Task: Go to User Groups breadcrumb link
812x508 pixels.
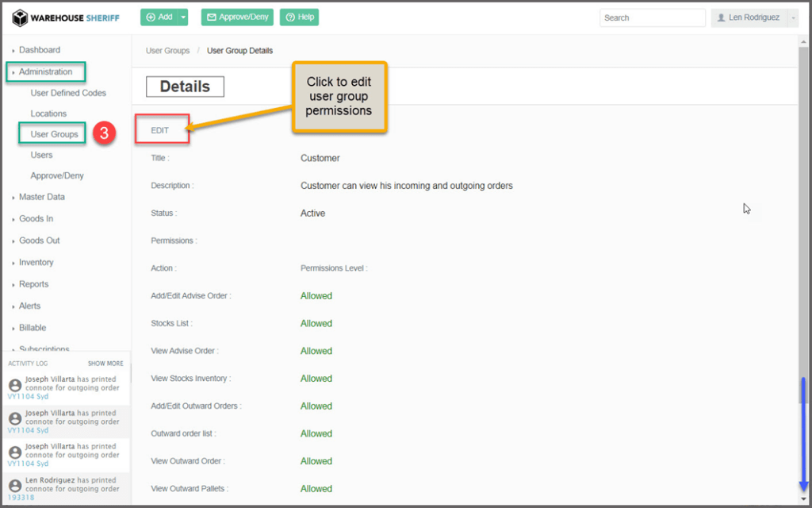Action: coord(167,51)
